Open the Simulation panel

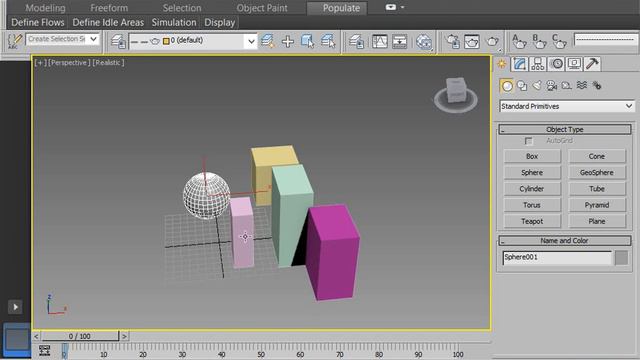tap(174, 22)
